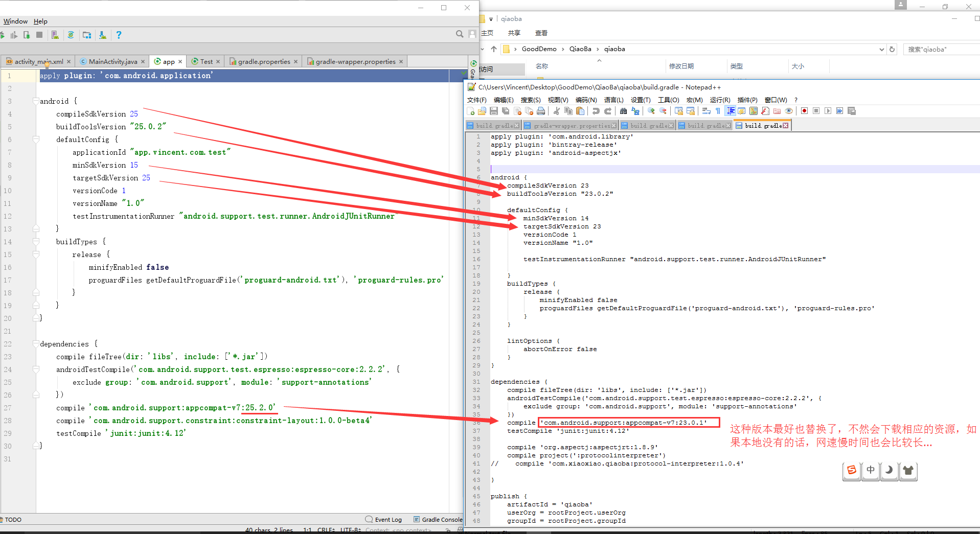Switch IME between Chinese and English mode
Image resolution: width=980 pixels, height=534 pixels.
coord(871,471)
